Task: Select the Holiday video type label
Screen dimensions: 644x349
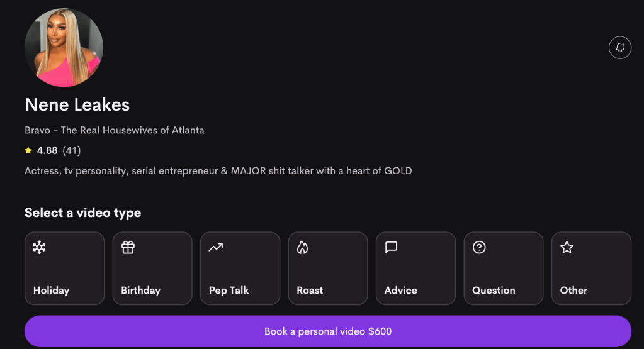Action: click(51, 291)
